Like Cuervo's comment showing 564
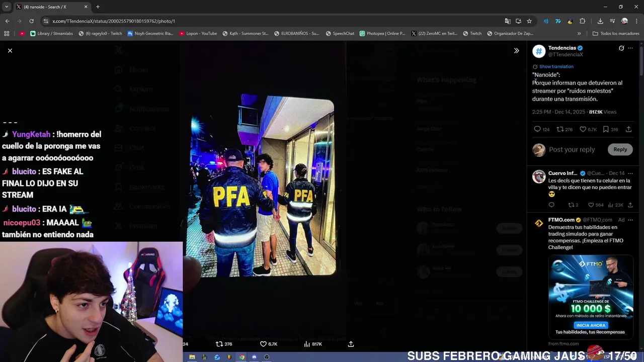The image size is (644, 362). point(597,205)
